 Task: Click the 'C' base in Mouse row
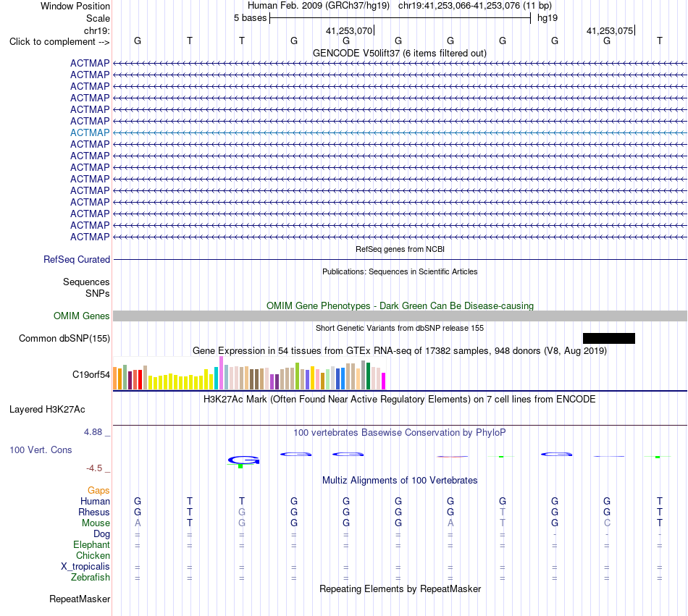(607, 523)
